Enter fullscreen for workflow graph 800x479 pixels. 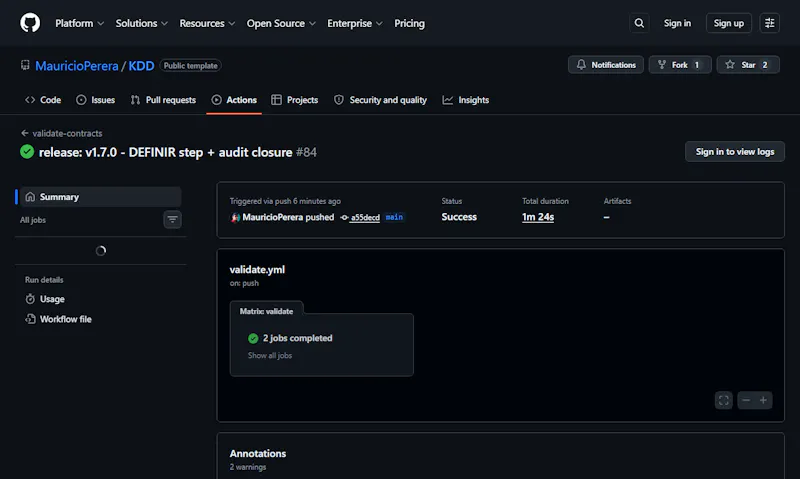point(723,400)
